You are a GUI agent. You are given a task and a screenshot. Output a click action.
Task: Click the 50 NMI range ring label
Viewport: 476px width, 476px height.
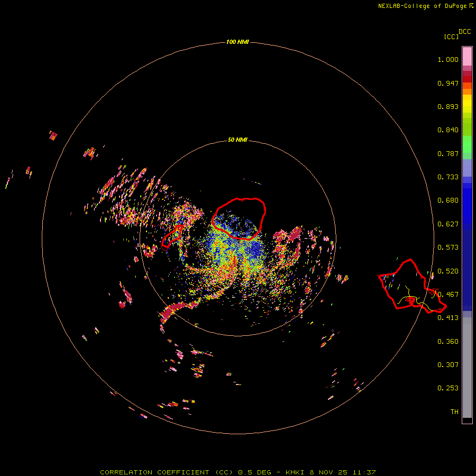click(x=237, y=140)
